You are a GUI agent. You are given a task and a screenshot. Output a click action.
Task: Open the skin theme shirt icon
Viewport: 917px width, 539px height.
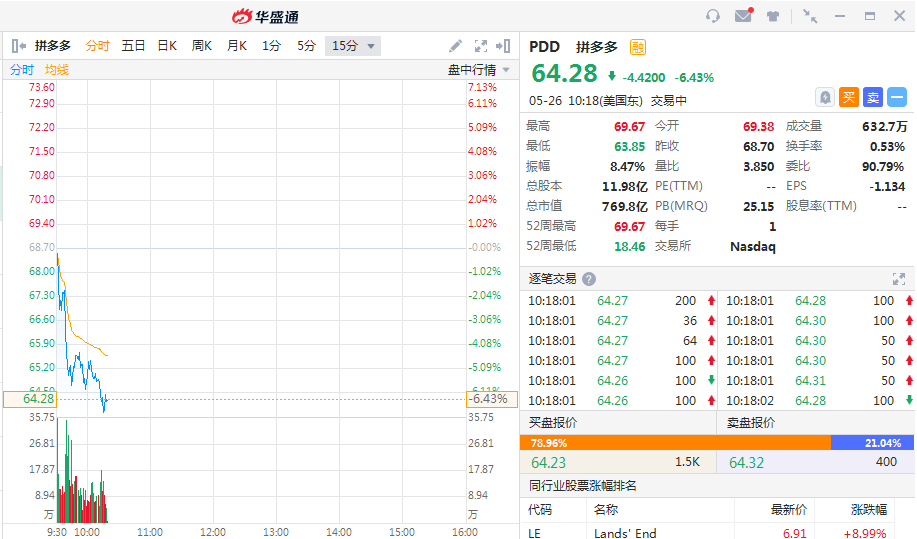coord(773,16)
